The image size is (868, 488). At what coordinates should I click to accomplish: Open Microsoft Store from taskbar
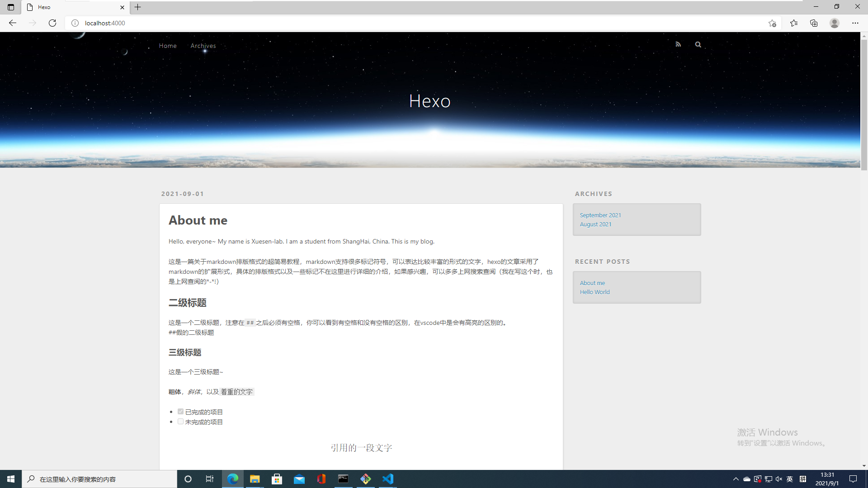pos(277,479)
